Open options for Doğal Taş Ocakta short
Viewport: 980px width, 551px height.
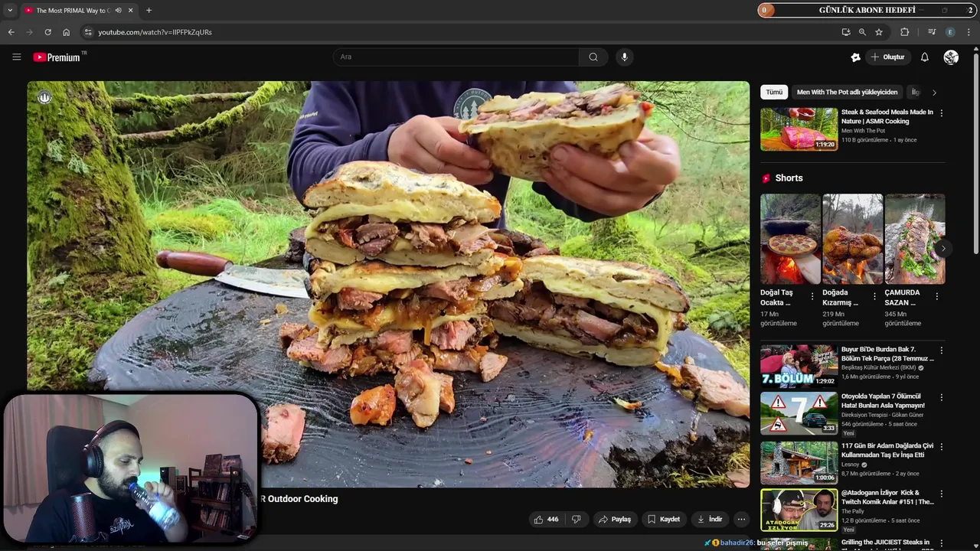click(812, 296)
